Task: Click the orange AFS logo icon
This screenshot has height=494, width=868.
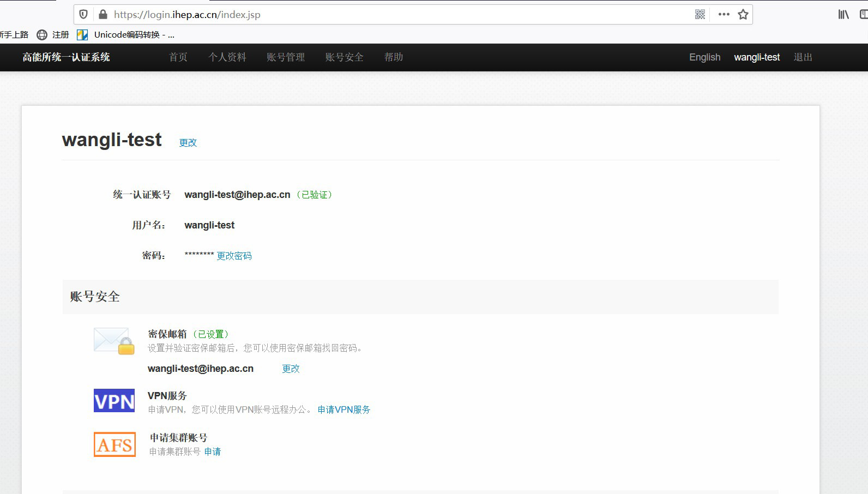Action: pos(114,444)
